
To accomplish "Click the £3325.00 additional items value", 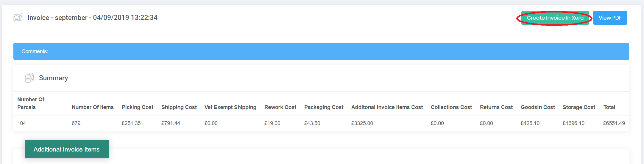I will (x=362, y=123).
